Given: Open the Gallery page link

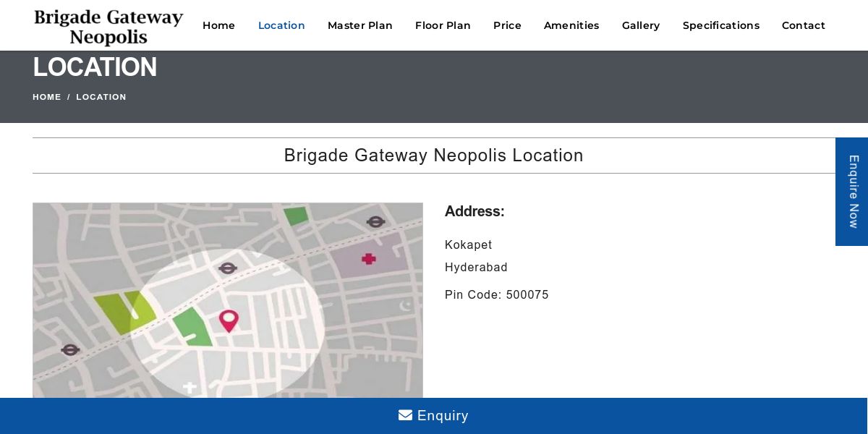Looking at the screenshot, I should coord(641,25).
